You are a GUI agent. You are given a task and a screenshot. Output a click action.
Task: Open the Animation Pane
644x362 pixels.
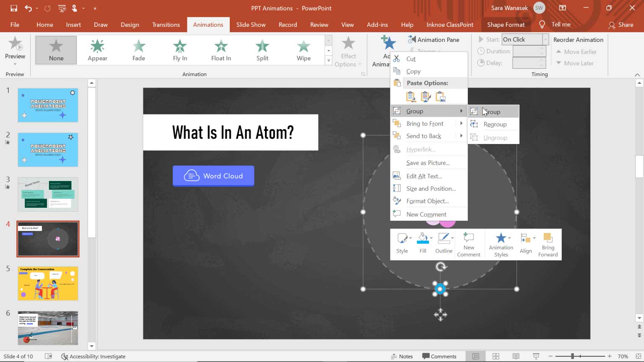coord(436,39)
